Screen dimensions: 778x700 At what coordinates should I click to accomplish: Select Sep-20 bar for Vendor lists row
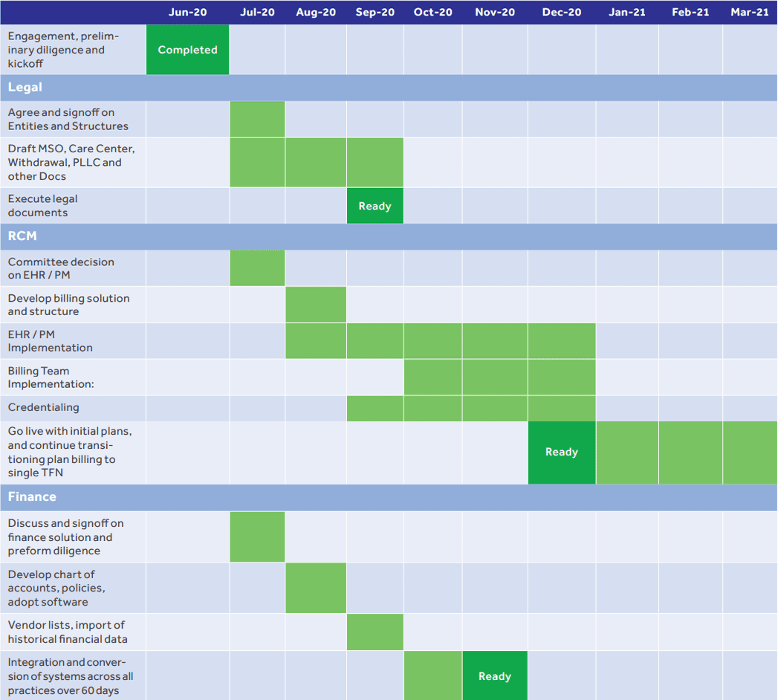[375, 632]
